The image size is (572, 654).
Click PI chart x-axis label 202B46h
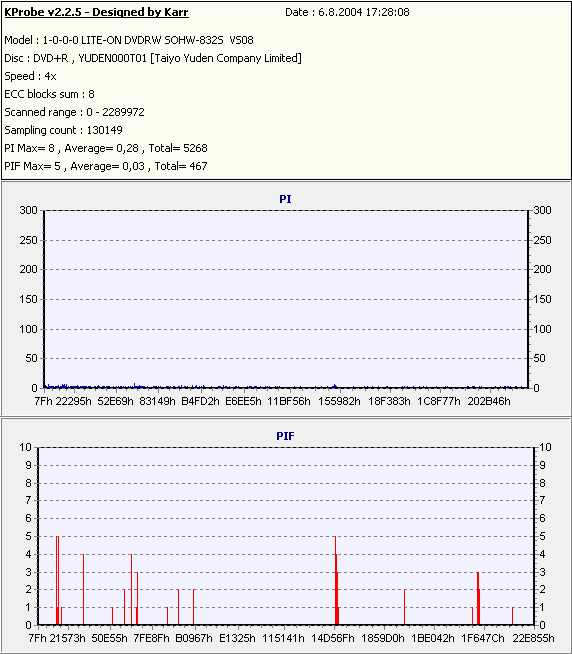(489, 401)
